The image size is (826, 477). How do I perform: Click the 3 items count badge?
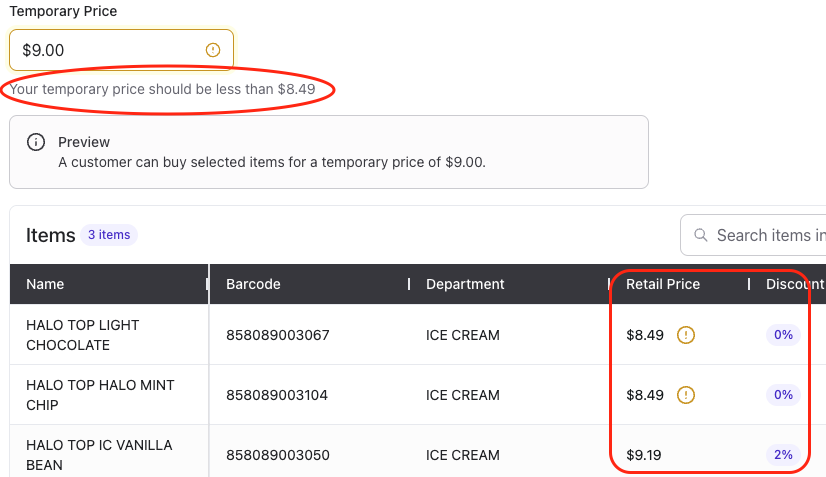point(109,235)
